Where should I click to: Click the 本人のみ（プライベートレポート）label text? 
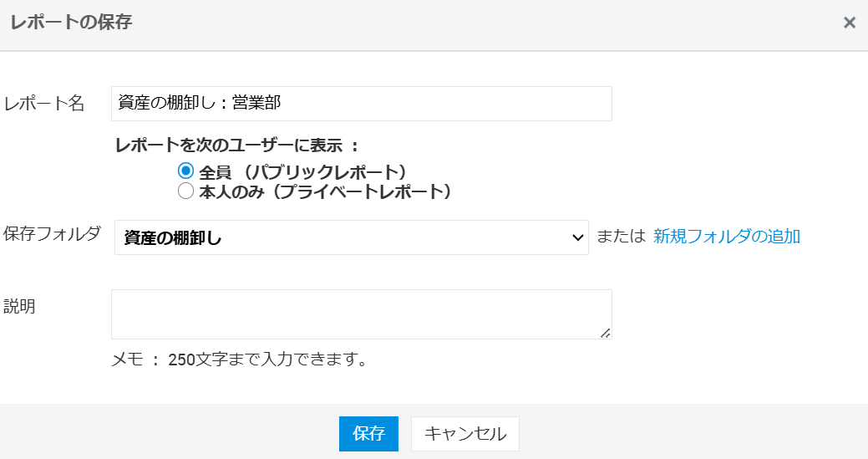click(x=326, y=191)
